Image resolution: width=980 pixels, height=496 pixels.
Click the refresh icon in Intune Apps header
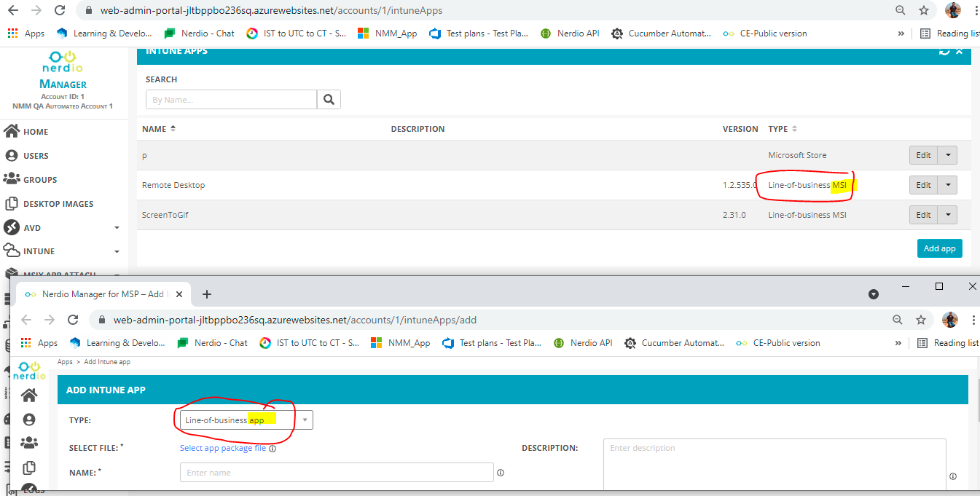click(x=944, y=51)
